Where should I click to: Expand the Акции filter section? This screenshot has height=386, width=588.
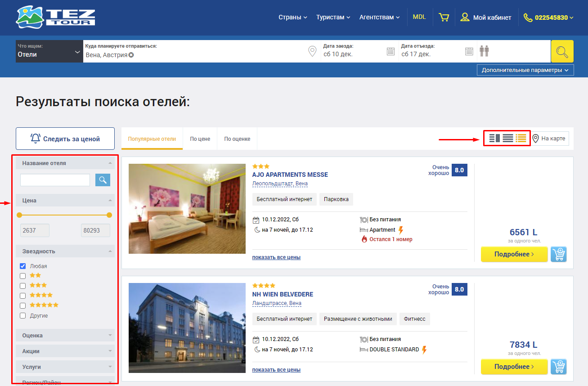coord(65,351)
